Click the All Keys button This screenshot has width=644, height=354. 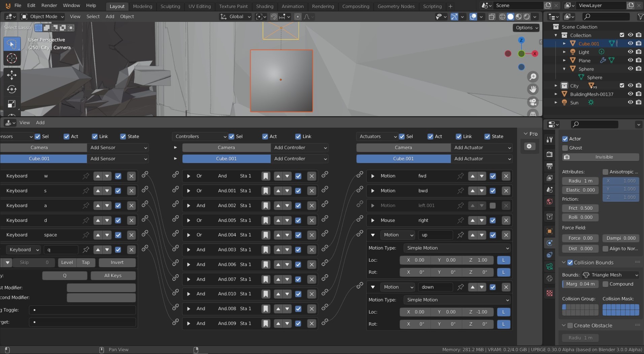(113, 276)
